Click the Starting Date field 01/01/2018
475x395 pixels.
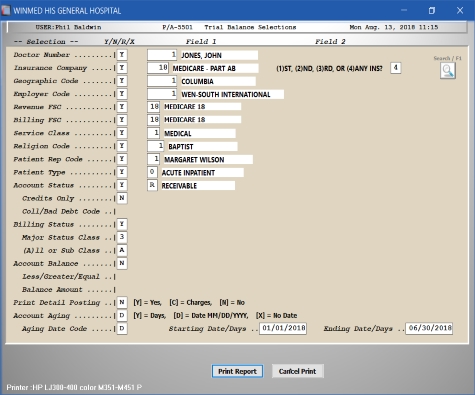point(283,328)
